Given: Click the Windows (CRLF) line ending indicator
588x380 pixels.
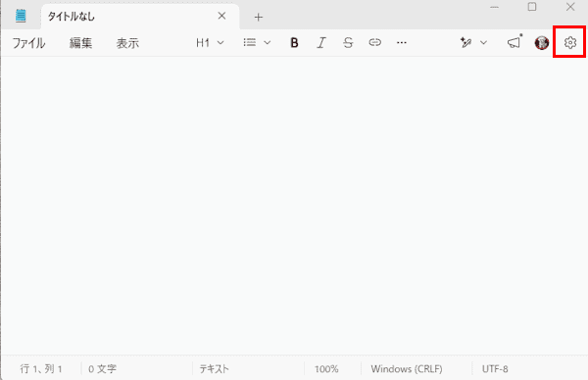Looking at the screenshot, I should point(407,369).
